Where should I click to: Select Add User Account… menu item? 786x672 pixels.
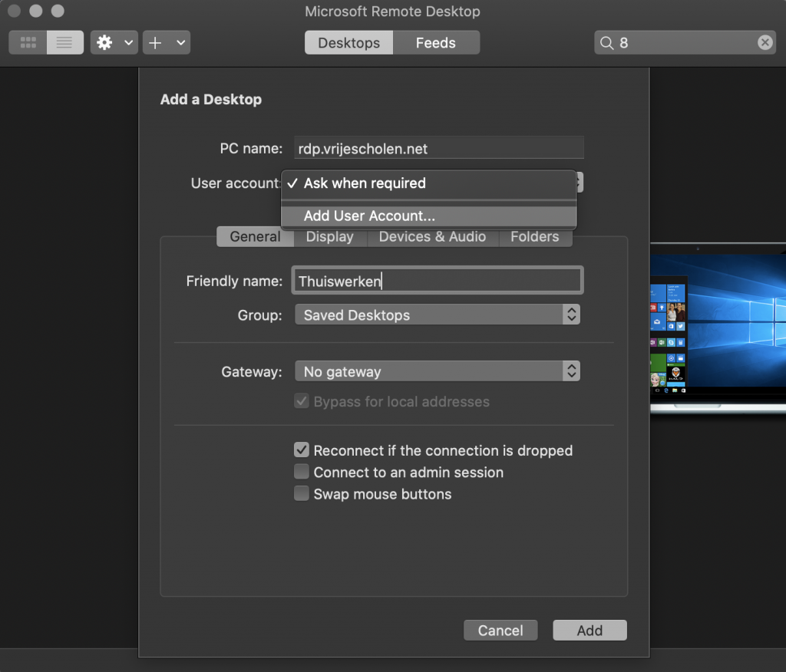pyautogui.click(x=429, y=216)
